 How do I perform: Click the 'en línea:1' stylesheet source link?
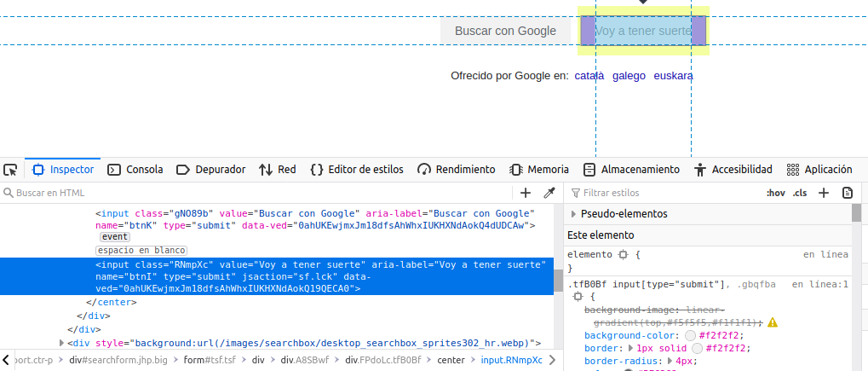(x=819, y=285)
